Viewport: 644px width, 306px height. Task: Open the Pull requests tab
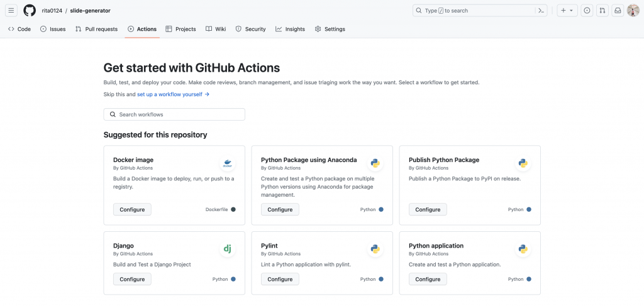[96, 29]
